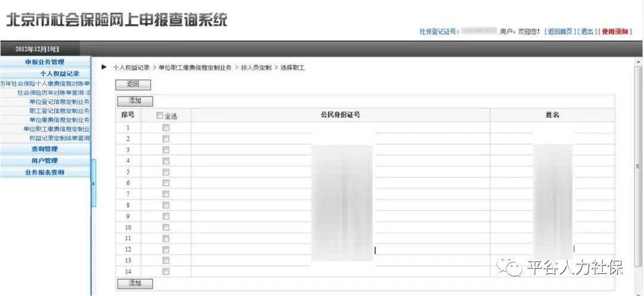Tick the checkbox in row 10
The image size is (644, 296).
point(166,227)
